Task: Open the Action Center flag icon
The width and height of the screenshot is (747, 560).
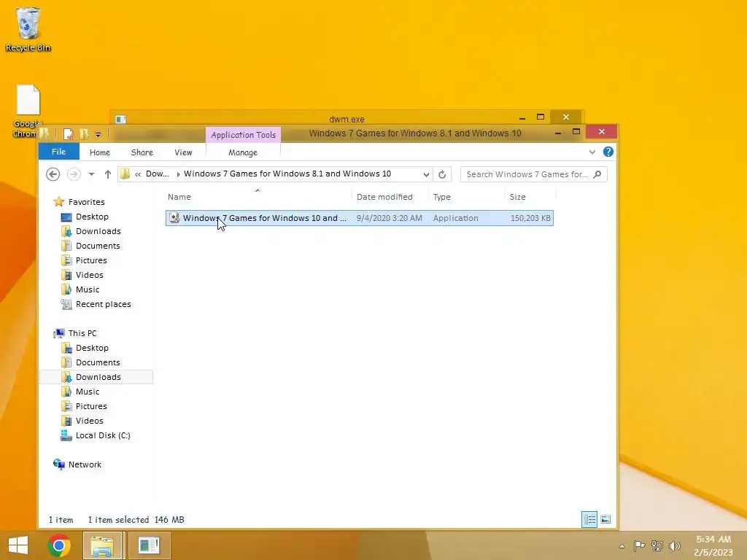Action: click(639, 545)
